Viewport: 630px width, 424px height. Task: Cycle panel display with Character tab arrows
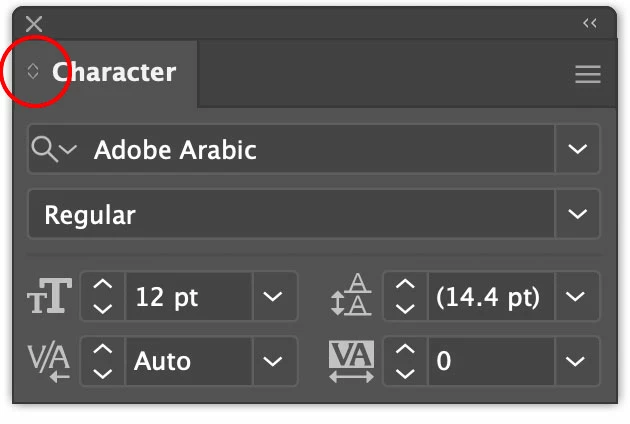click(x=33, y=72)
